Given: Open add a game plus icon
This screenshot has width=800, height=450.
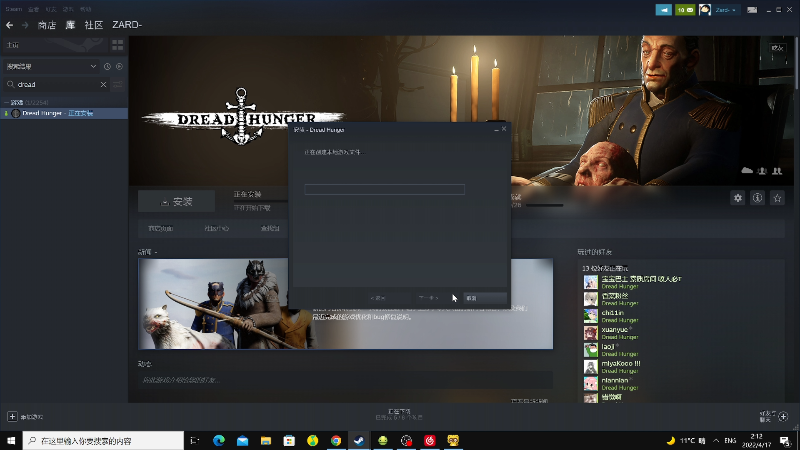Looking at the screenshot, I should (x=12, y=417).
